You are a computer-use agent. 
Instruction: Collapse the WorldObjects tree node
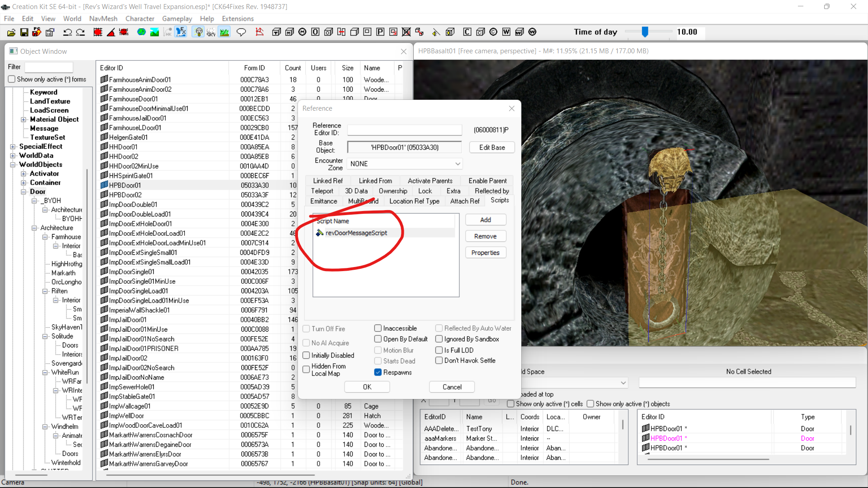[x=13, y=165]
